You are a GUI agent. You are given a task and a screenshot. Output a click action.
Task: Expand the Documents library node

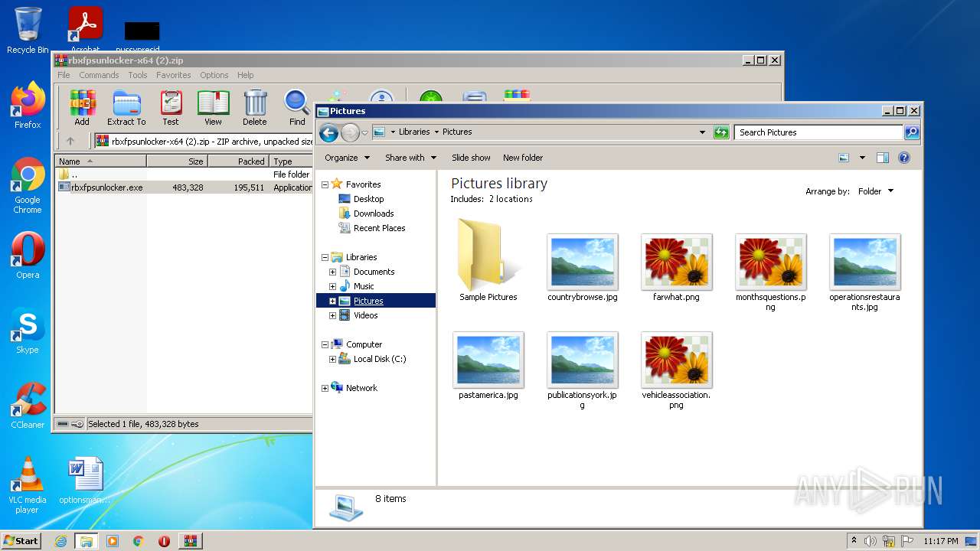tap(332, 272)
